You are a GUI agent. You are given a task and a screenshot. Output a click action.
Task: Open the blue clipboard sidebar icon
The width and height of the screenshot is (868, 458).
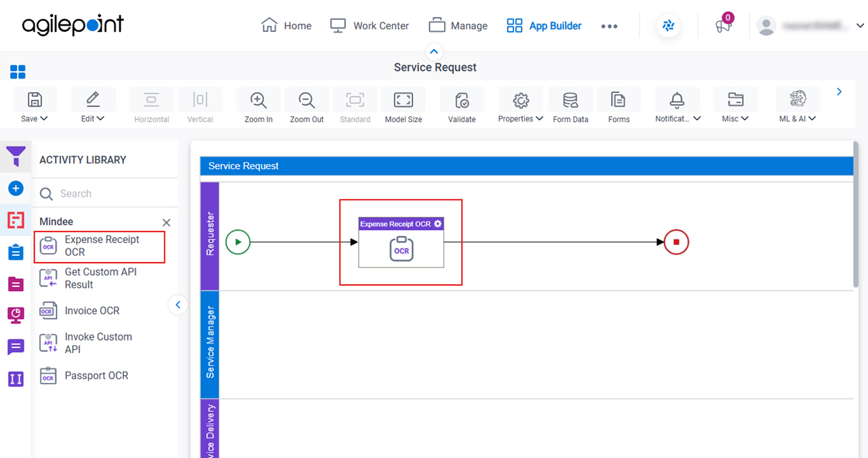[16, 252]
